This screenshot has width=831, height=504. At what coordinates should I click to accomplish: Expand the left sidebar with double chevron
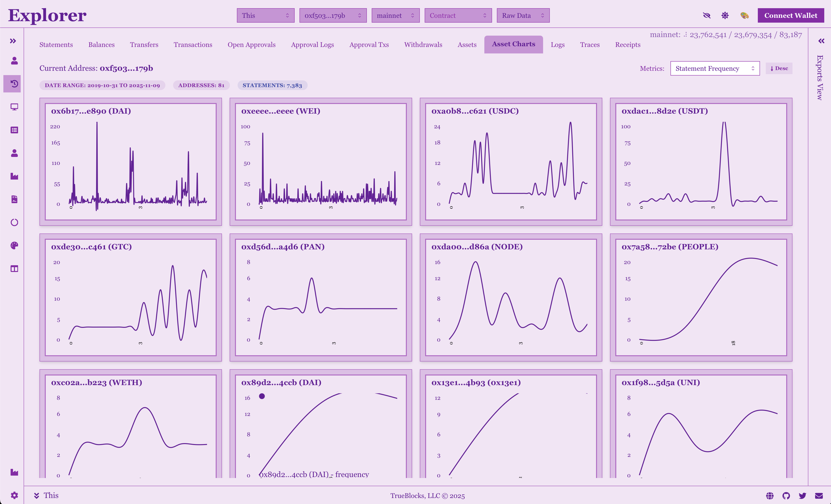(13, 41)
